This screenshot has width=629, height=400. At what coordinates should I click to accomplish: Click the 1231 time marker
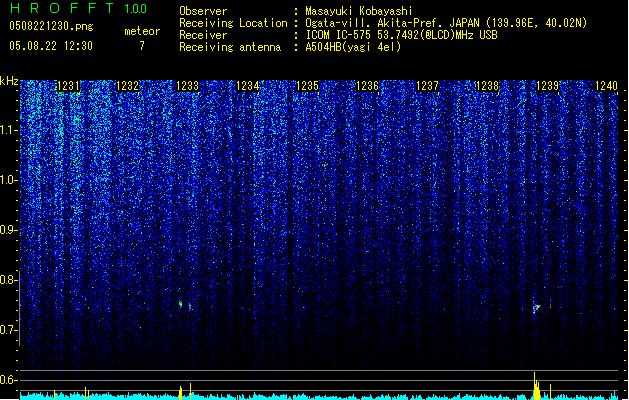pyautogui.click(x=68, y=86)
